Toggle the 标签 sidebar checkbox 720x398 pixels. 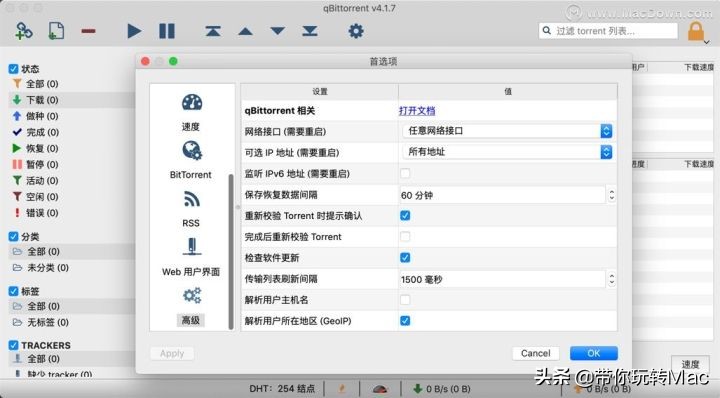click(13, 291)
